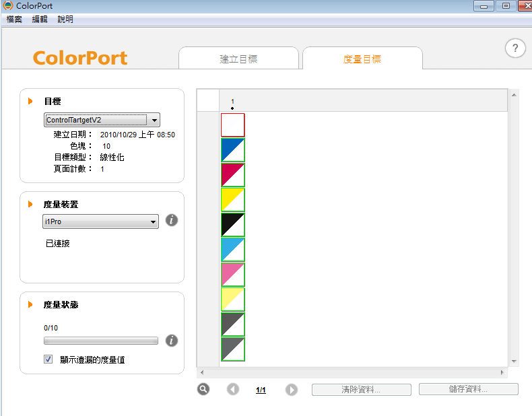Click the ColorPort orange logo
532x416 pixels.
(x=80, y=58)
